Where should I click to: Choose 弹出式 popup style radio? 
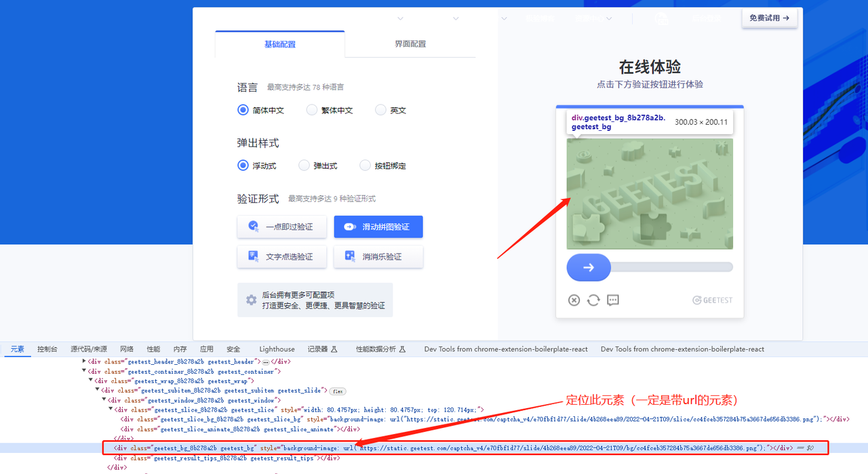pyautogui.click(x=304, y=165)
